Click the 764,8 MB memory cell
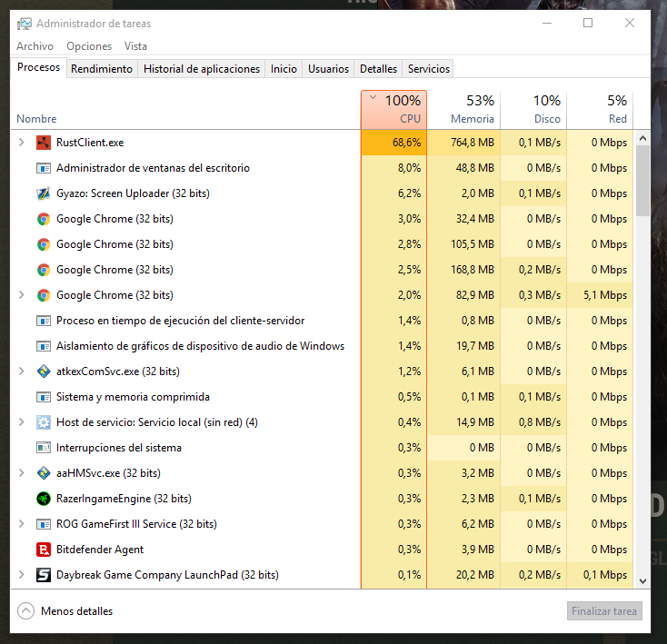The image size is (667, 644). [463, 143]
